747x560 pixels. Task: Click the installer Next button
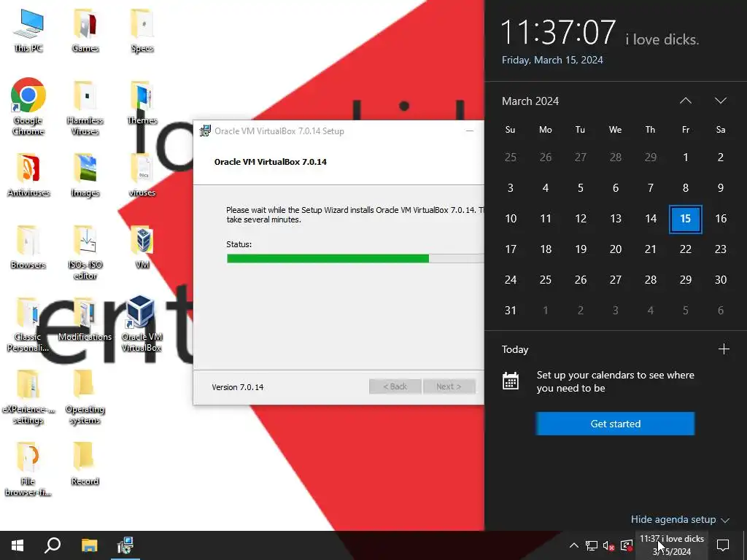pyautogui.click(x=449, y=386)
